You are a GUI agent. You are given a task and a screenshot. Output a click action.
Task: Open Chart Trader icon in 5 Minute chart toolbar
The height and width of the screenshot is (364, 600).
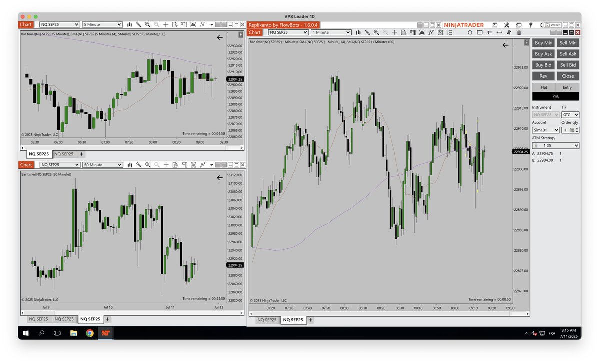(184, 24)
